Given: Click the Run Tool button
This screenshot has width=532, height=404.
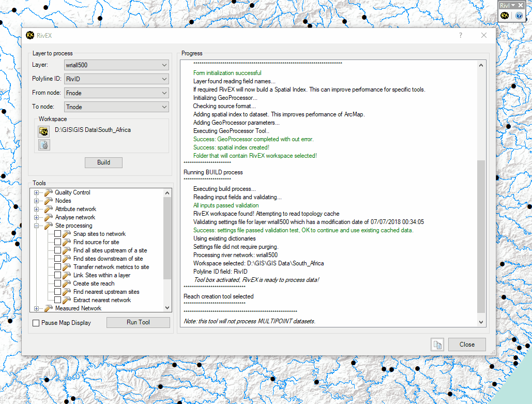Looking at the screenshot, I should pyautogui.click(x=138, y=322).
